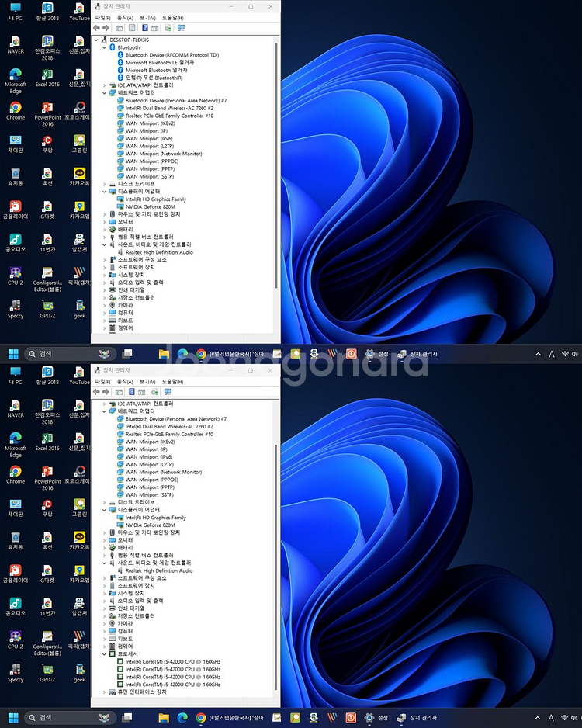Viewport: 582px width, 728px height.
Task: Open 곰오디오 shortcut on the upper desktop
Action: [x=16, y=243]
